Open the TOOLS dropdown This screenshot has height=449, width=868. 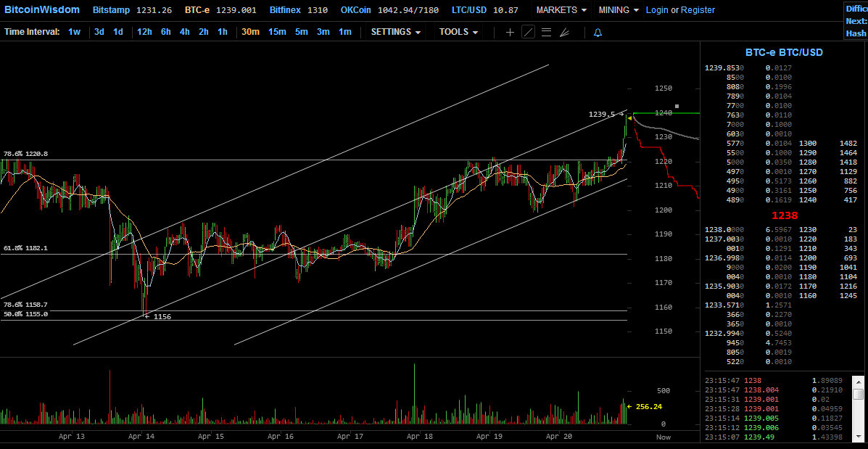(x=458, y=32)
